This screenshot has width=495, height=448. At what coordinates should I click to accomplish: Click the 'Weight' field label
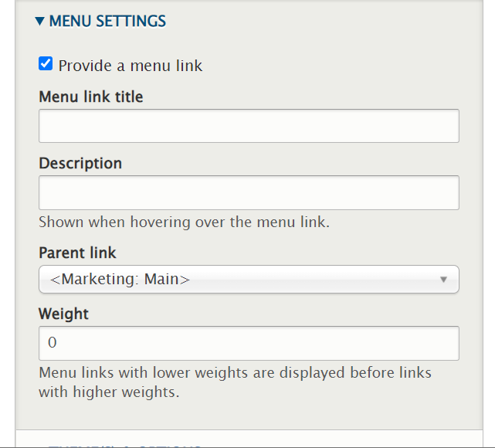click(x=63, y=314)
